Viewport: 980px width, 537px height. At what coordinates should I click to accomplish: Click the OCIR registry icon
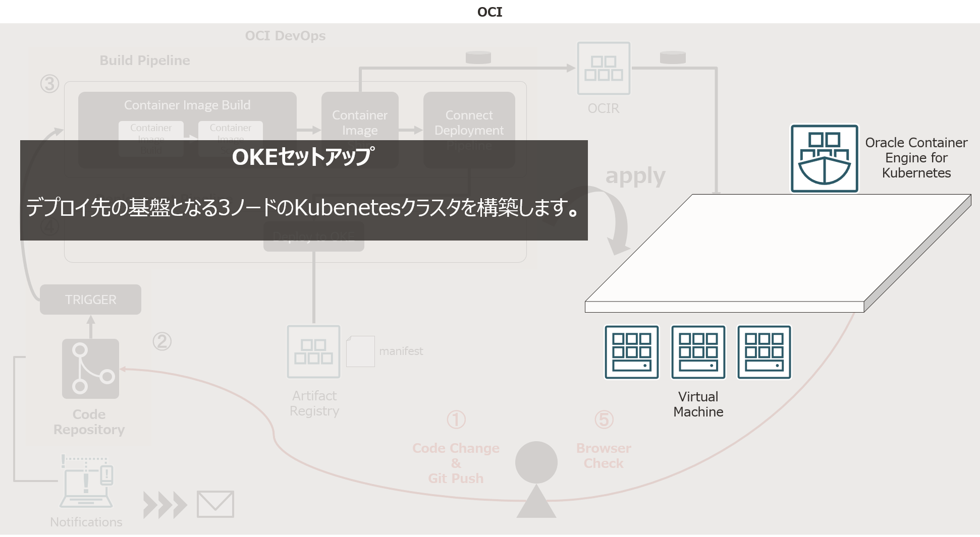pyautogui.click(x=604, y=69)
